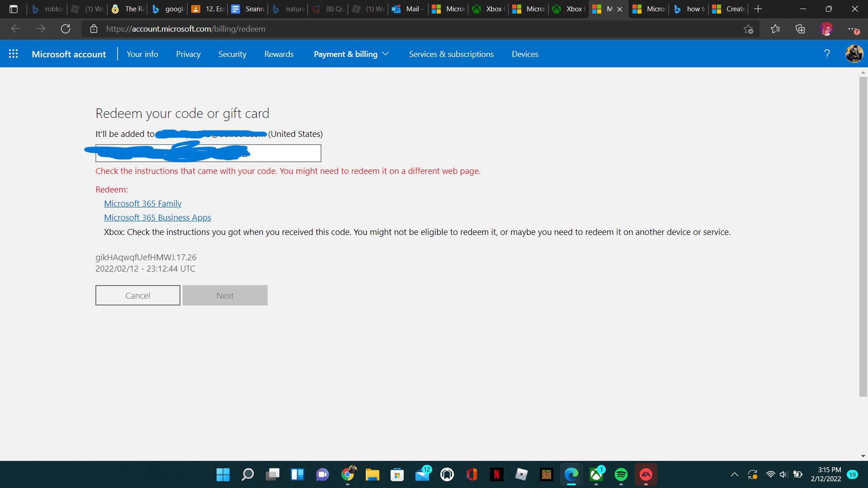The image size is (868, 488).
Task: Open the Microsoft apps launcher grid
Action: tap(14, 54)
